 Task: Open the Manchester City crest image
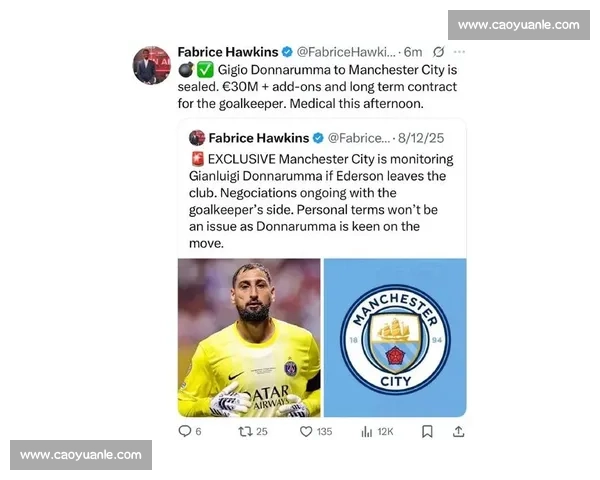pos(395,338)
